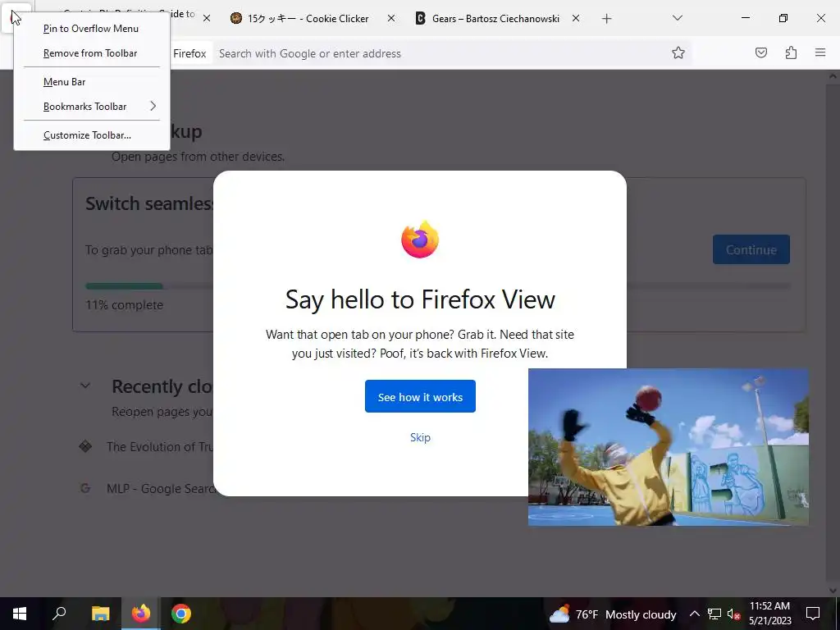
Task: Close the Cookie Clicker tab
Action: point(391,18)
